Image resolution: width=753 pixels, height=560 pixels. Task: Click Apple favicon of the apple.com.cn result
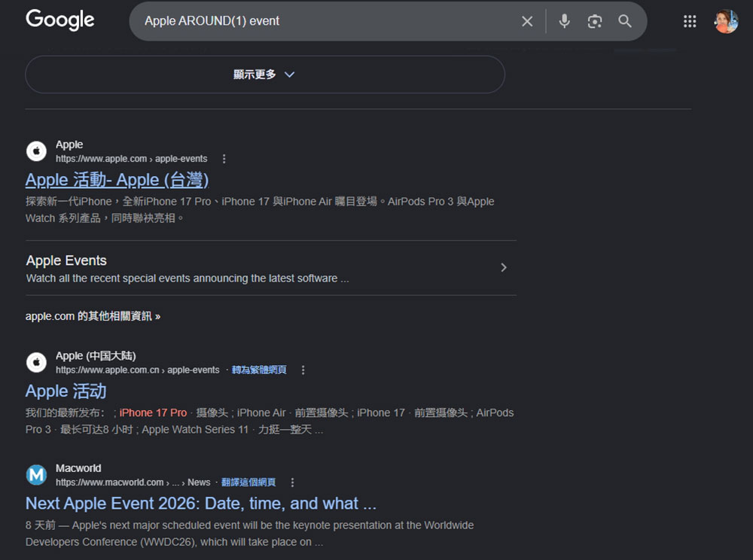36,362
